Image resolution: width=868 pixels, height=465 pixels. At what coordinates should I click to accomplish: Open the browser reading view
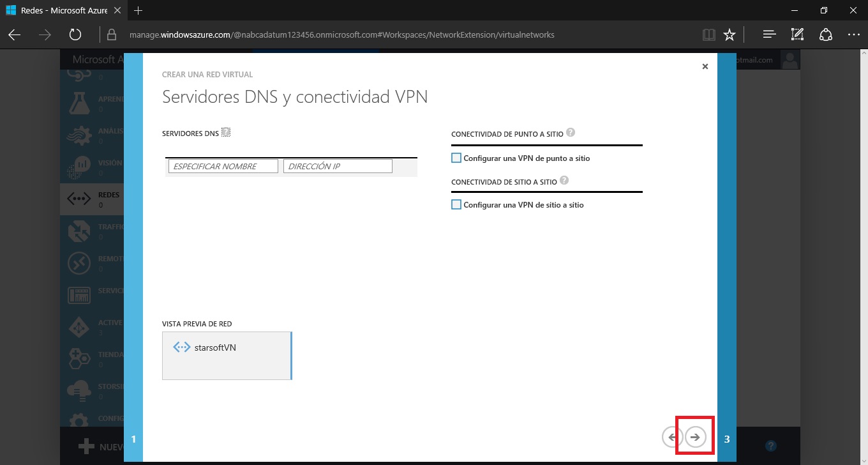pyautogui.click(x=708, y=34)
